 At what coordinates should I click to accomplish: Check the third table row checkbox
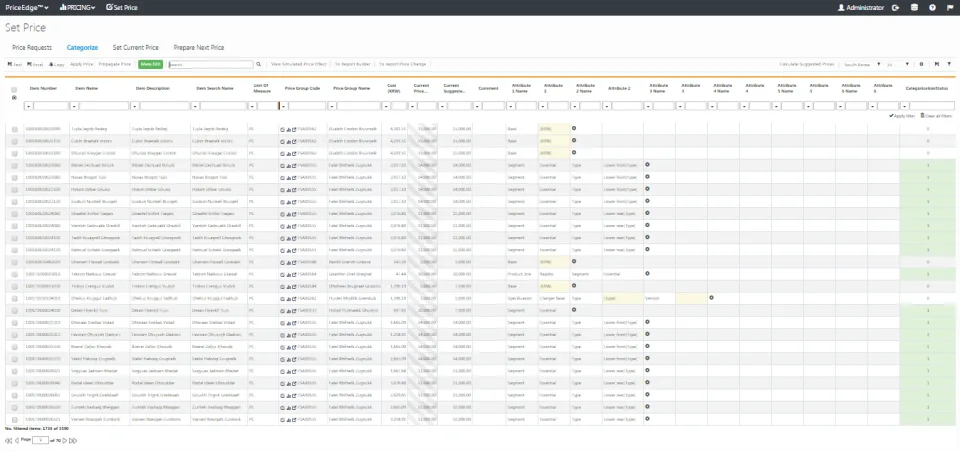click(14, 153)
